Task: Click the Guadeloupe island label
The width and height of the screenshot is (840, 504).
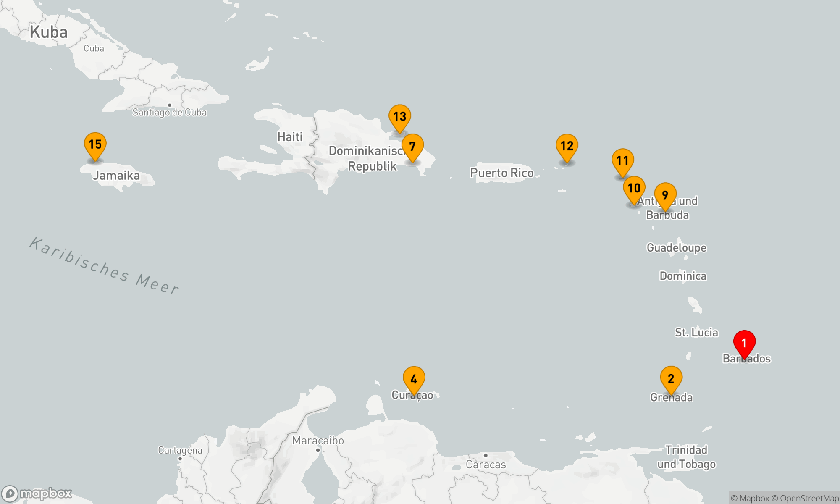Action: tap(676, 248)
